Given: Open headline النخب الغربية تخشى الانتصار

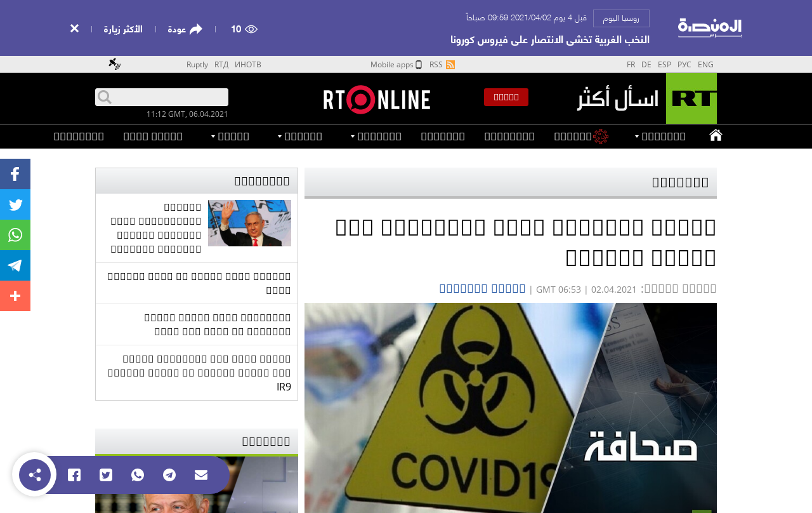Looking at the screenshot, I should (550, 39).
